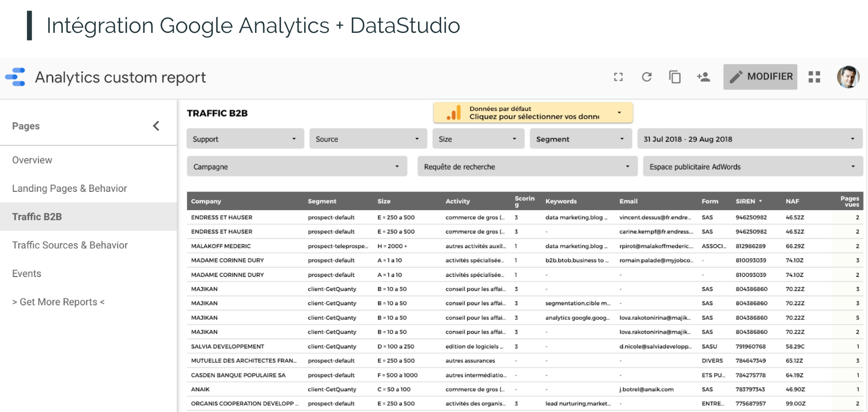Click email j.botrel@anaik.com

coord(646,389)
